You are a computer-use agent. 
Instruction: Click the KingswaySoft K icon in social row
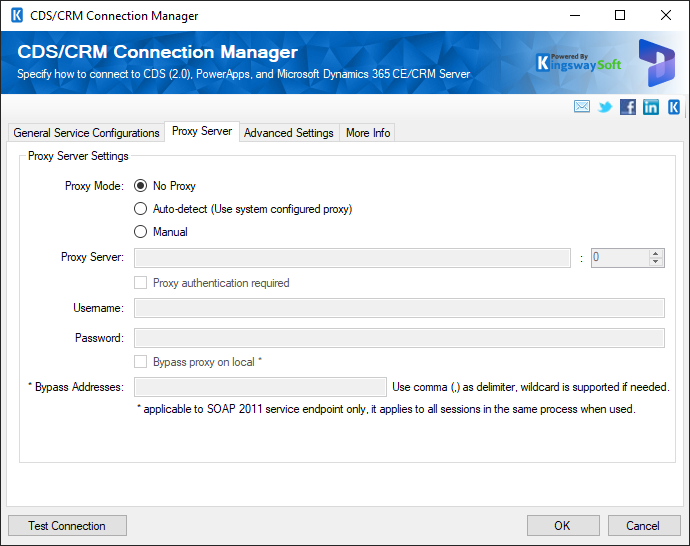click(x=674, y=107)
